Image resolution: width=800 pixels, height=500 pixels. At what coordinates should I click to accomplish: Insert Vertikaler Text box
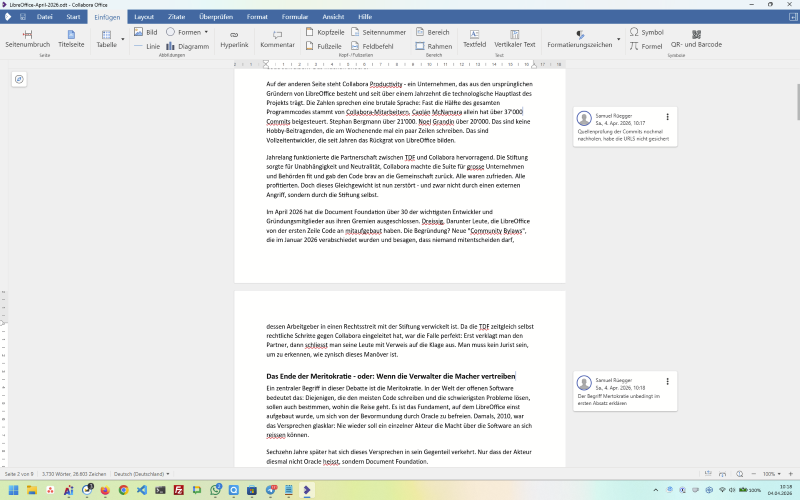click(514, 39)
